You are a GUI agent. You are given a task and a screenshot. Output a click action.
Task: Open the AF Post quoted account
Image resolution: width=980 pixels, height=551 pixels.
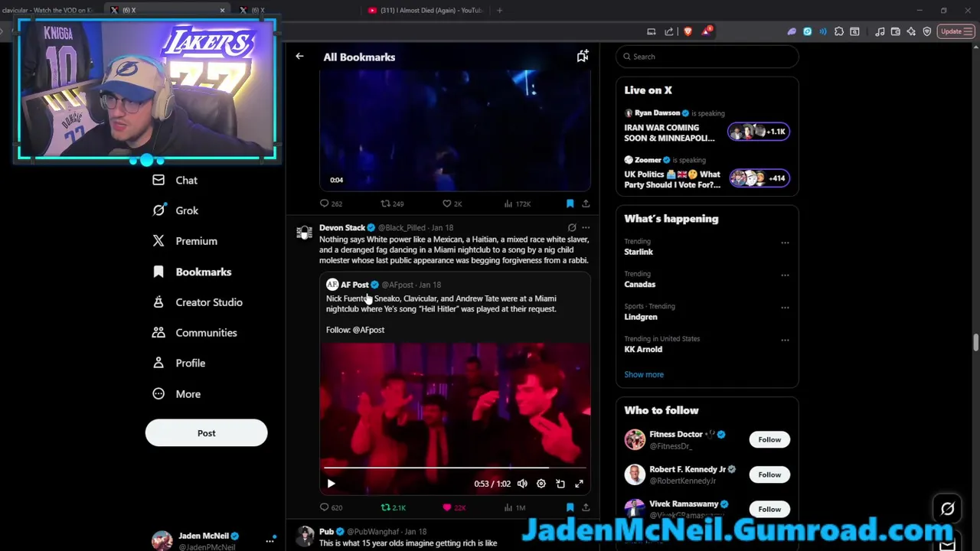pos(354,285)
